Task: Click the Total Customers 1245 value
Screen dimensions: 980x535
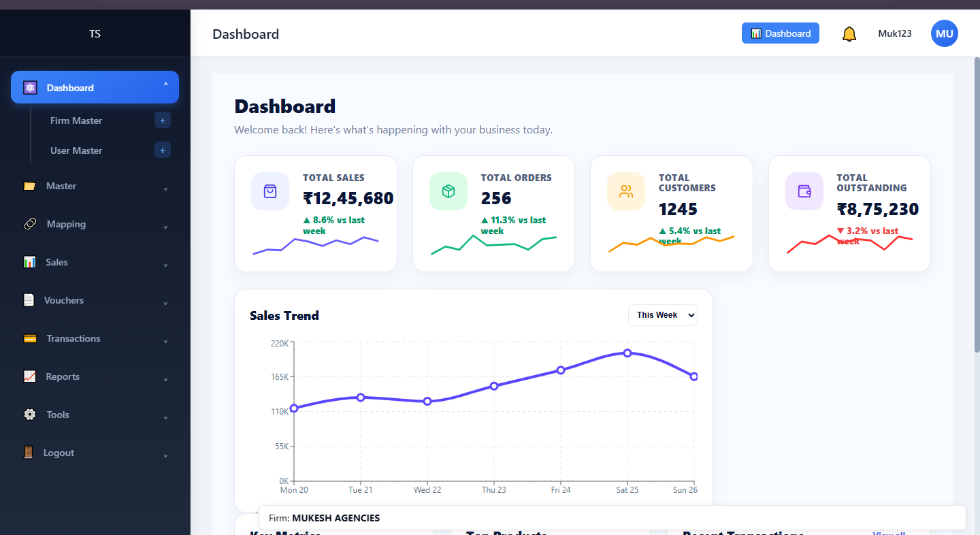Action: 678,209
